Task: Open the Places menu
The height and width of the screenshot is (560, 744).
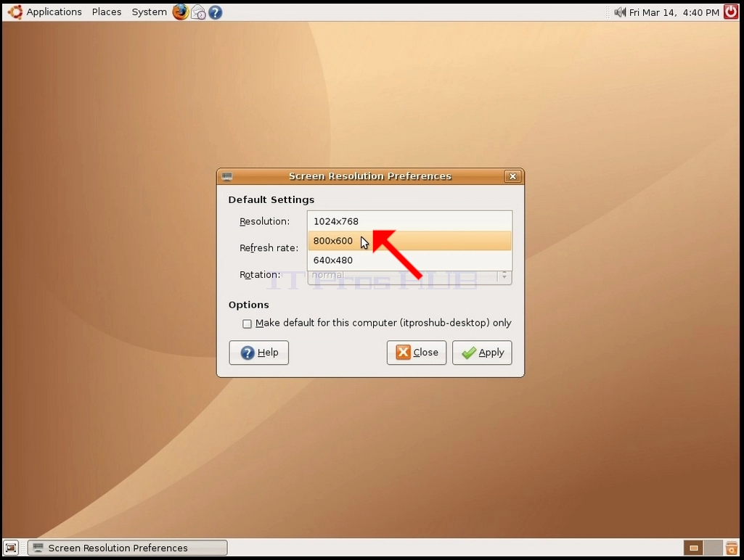Action: pyautogui.click(x=107, y=12)
